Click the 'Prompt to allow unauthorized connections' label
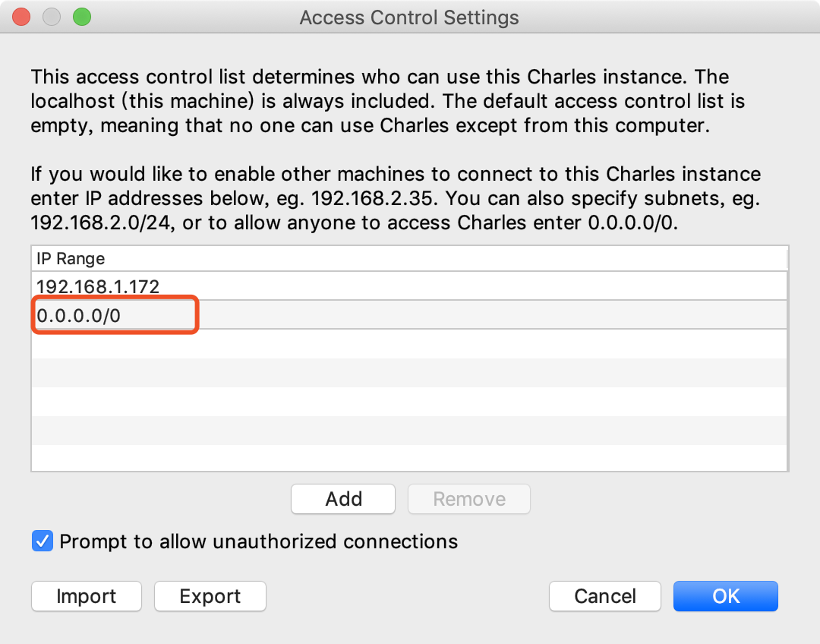 pyautogui.click(x=259, y=541)
